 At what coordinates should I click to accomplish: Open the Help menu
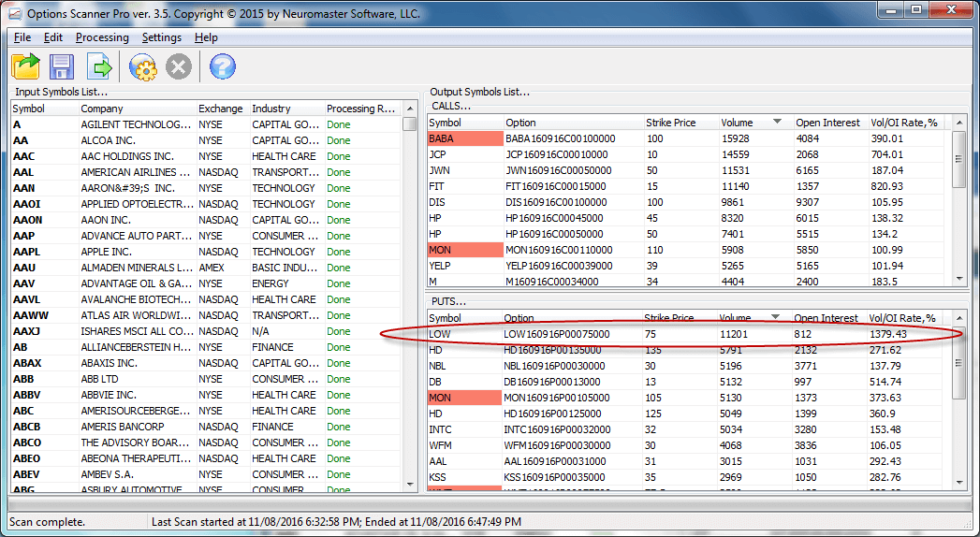pyautogui.click(x=206, y=37)
